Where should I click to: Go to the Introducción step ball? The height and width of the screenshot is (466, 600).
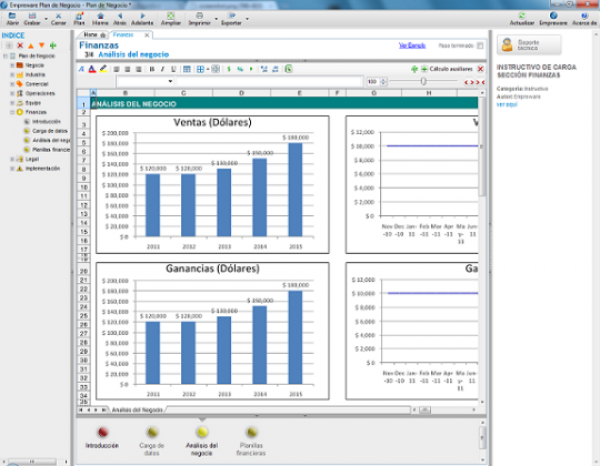[102, 432]
